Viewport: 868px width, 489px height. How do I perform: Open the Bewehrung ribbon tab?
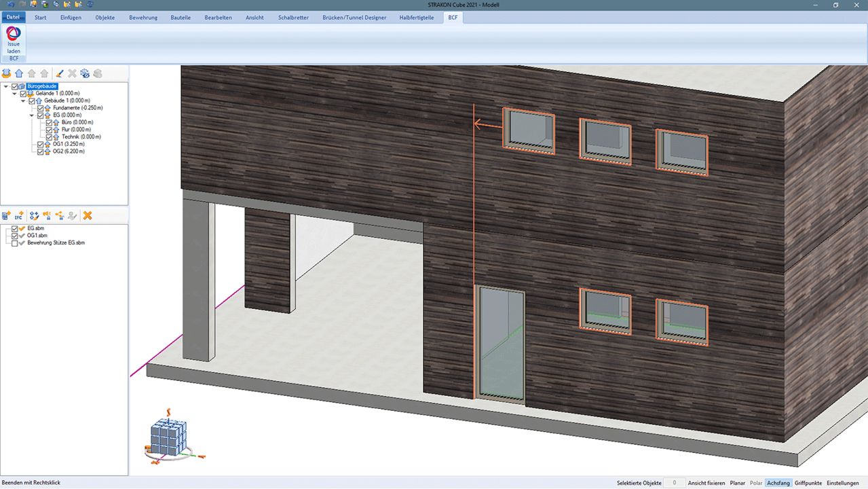click(143, 18)
